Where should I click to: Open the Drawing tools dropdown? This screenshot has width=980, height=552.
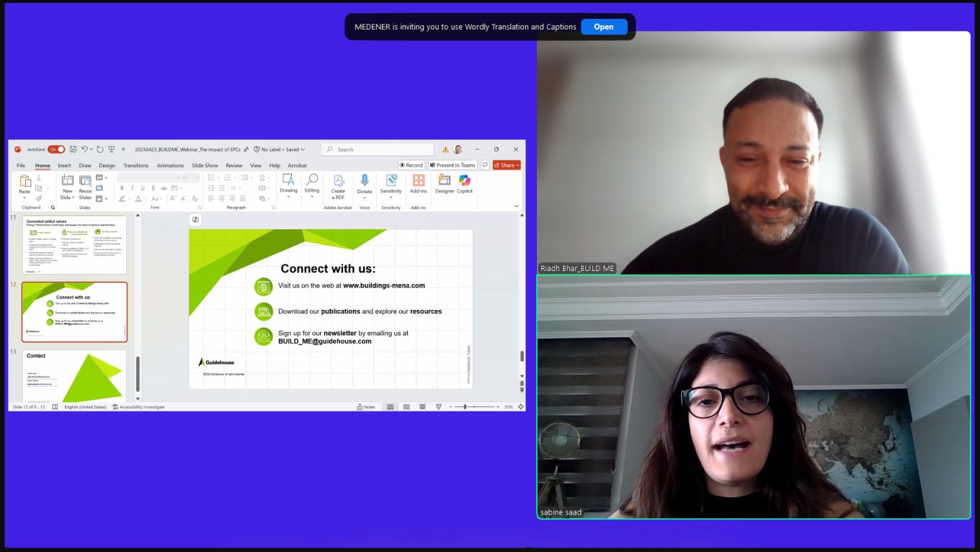click(x=288, y=186)
